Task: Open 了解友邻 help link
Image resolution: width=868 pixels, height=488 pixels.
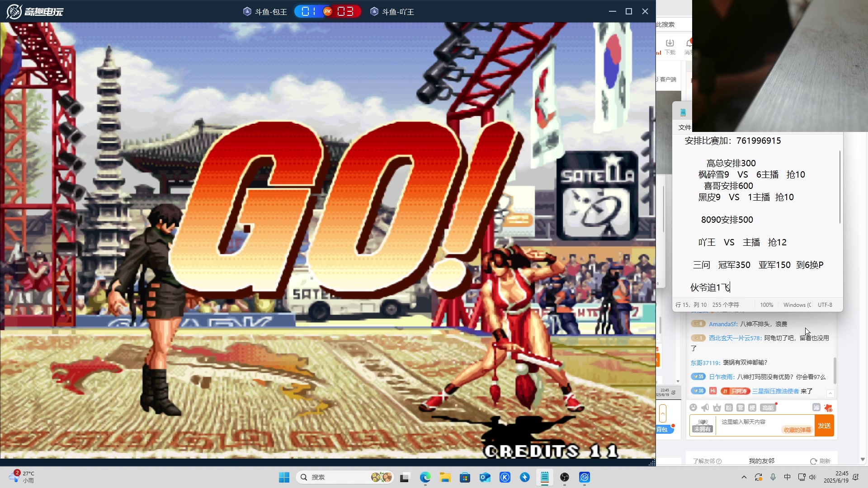Action: [x=707, y=461]
